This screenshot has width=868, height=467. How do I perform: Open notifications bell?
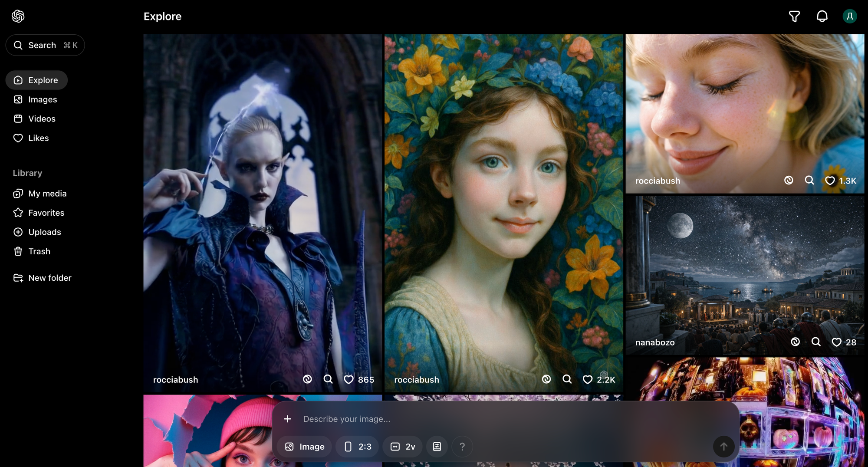[x=822, y=16]
